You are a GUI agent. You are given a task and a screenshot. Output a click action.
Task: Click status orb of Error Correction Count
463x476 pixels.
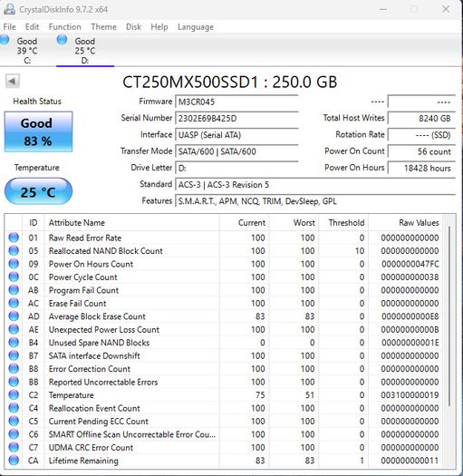(14, 368)
